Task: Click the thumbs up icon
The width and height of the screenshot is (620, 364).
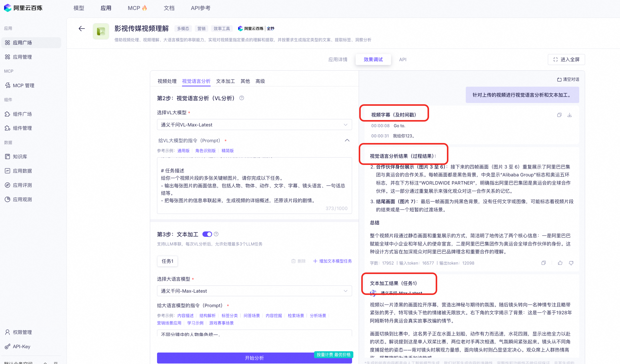Action: [560, 263]
